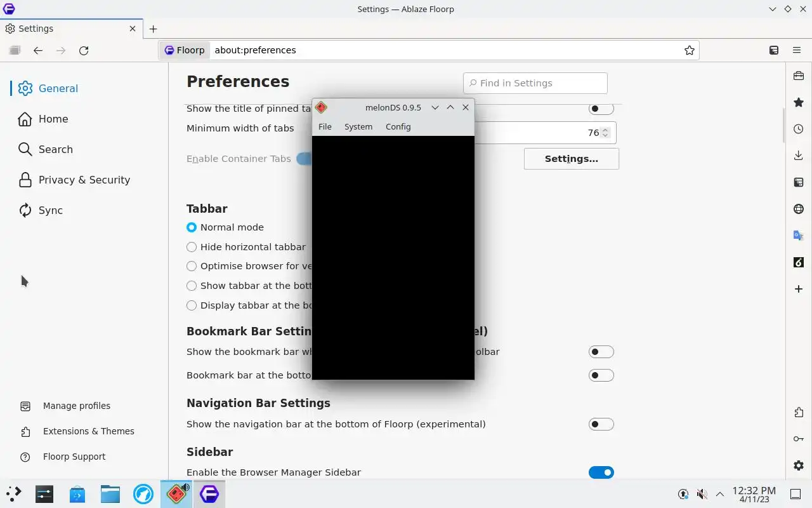This screenshot has width=812, height=508.
Task: Select 'Normal mode' tabbar radio button
Action: (192, 227)
